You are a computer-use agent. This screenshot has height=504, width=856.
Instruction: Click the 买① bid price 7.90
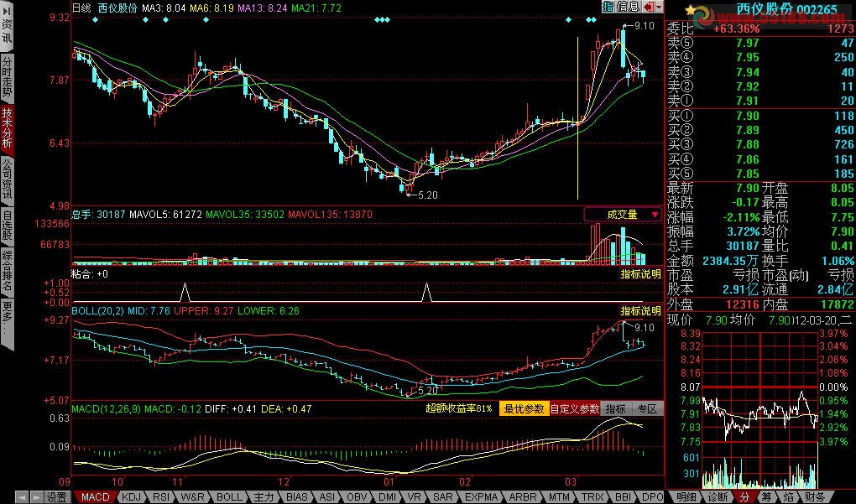click(x=748, y=115)
